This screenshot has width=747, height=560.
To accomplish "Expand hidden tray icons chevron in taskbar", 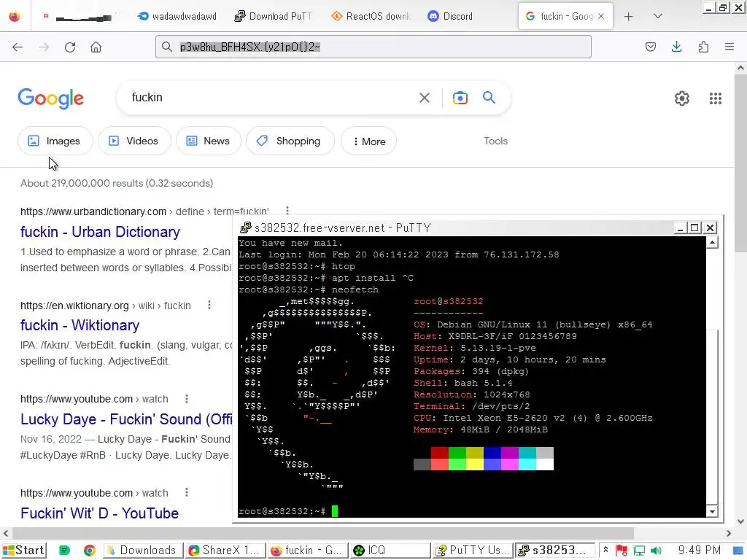I will tap(605, 550).
